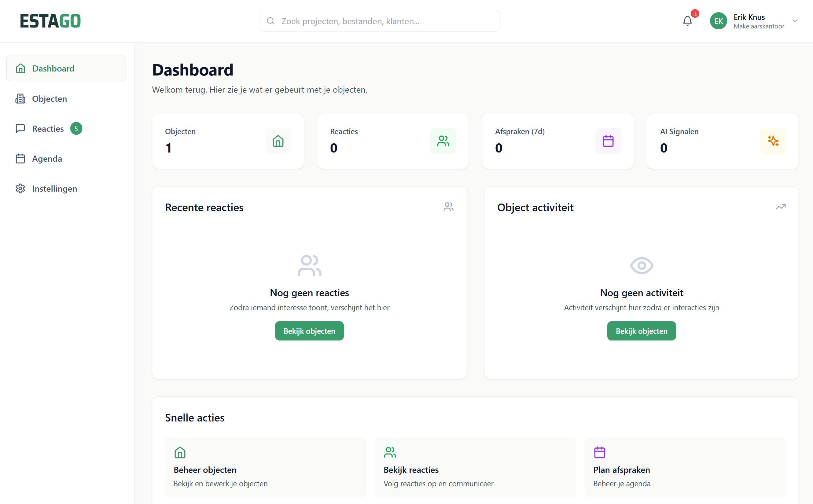Click the people icon beside Recente reacties
The width and height of the screenshot is (813, 504).
click(448, 207)
